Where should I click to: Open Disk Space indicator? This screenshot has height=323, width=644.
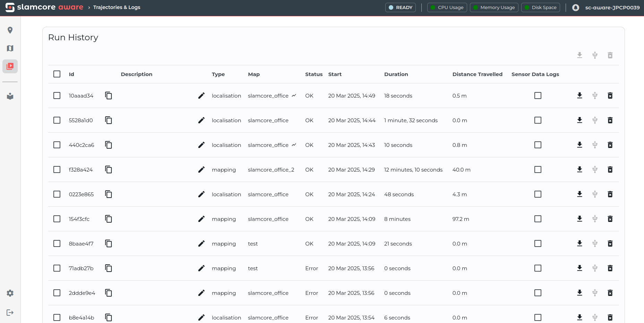tap(541, 7)
